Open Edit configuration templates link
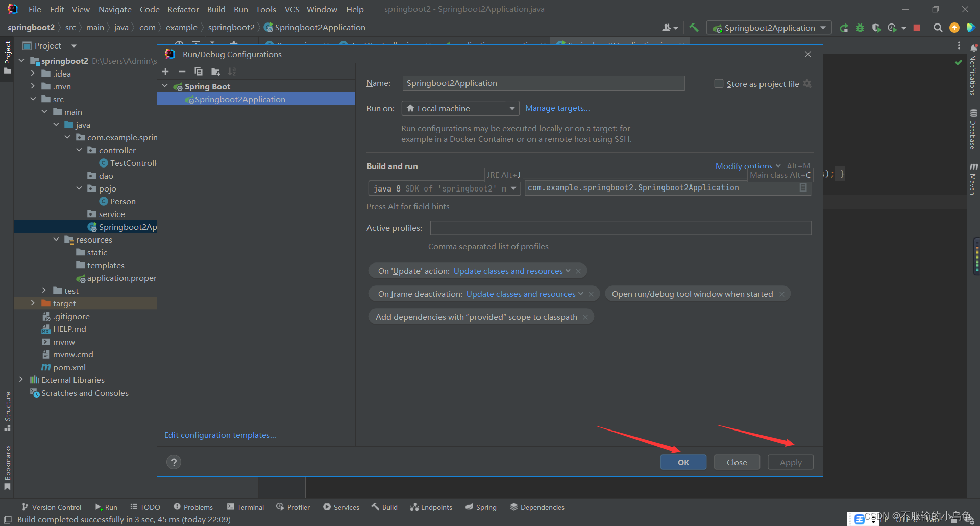The width and height of the screenshot is (980, 526). coord(220,435)
